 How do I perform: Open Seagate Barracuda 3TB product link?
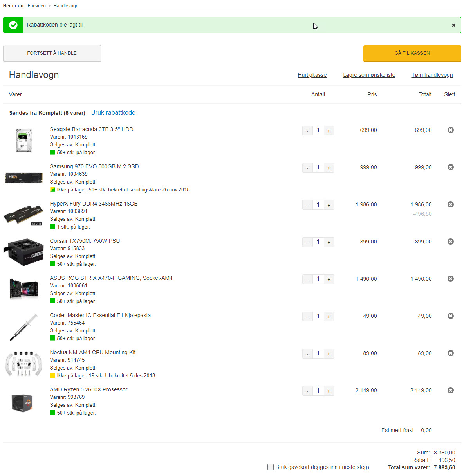92,129
